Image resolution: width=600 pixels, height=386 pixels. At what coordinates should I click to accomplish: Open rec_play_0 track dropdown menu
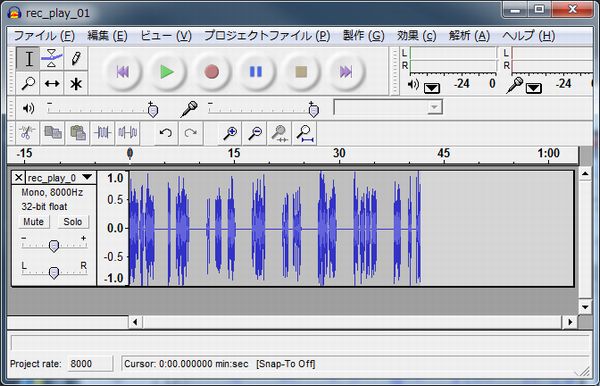88,177
